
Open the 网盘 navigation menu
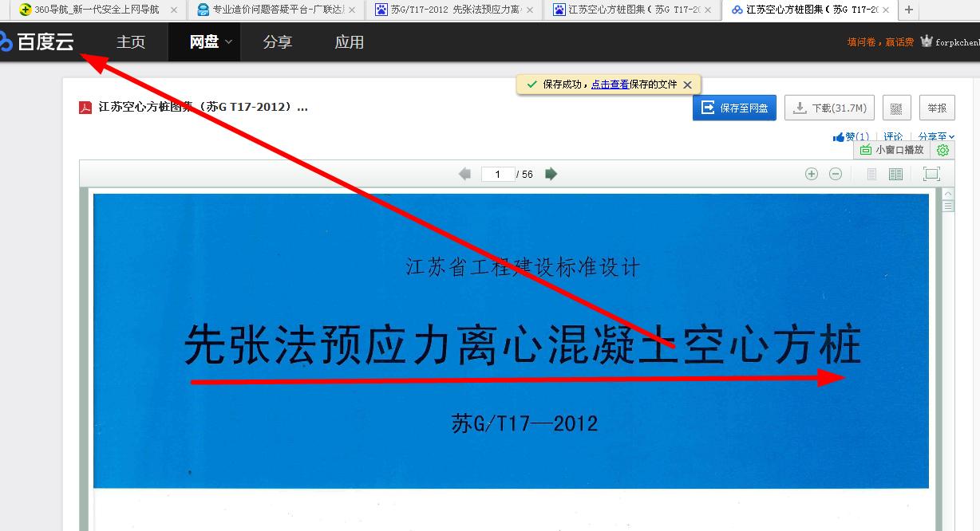[204, 42]
